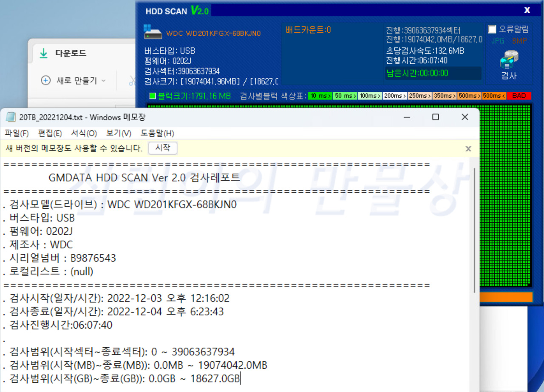Click the 검사시작 2022-12-03 line
Image resolution: width=544 pixels, height=392 pixels.
116,298
